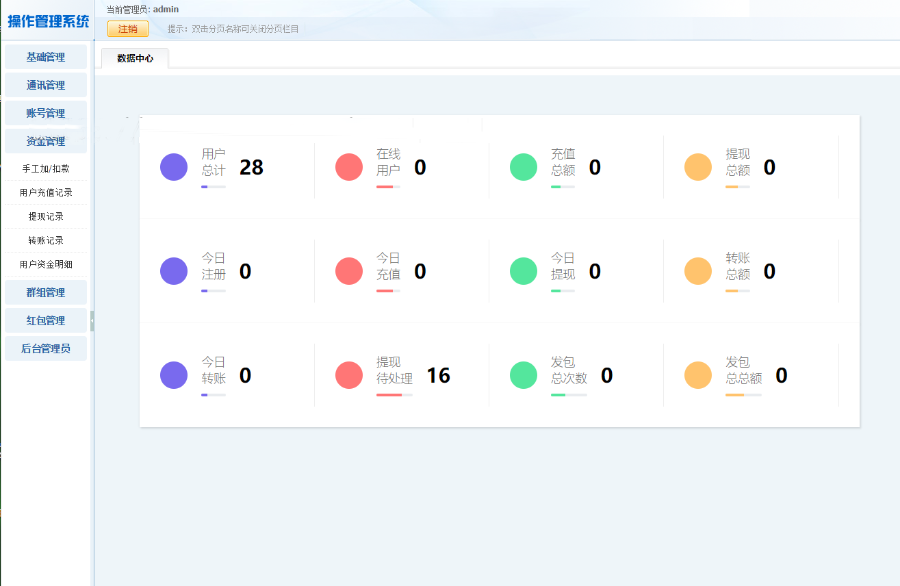Click the purple circle icon for 今日注册
This screenshot has height=586, width=900.
(x=174, y=271)
